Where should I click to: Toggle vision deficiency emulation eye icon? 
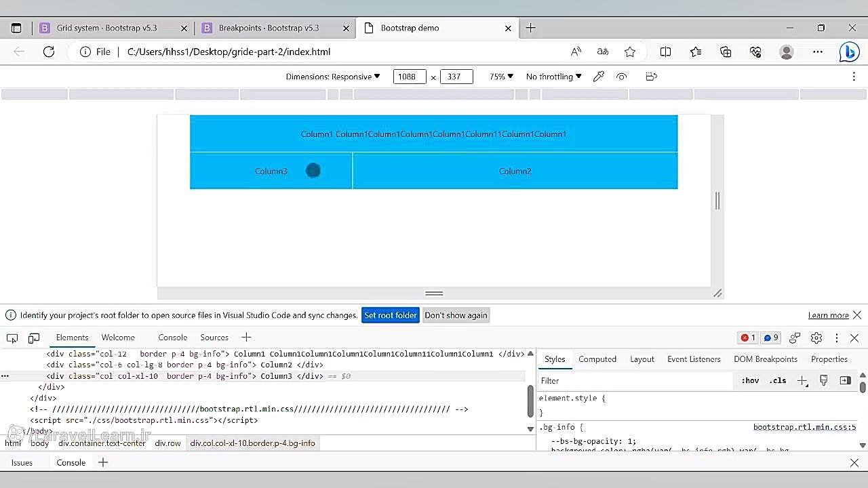coord(621,77)
